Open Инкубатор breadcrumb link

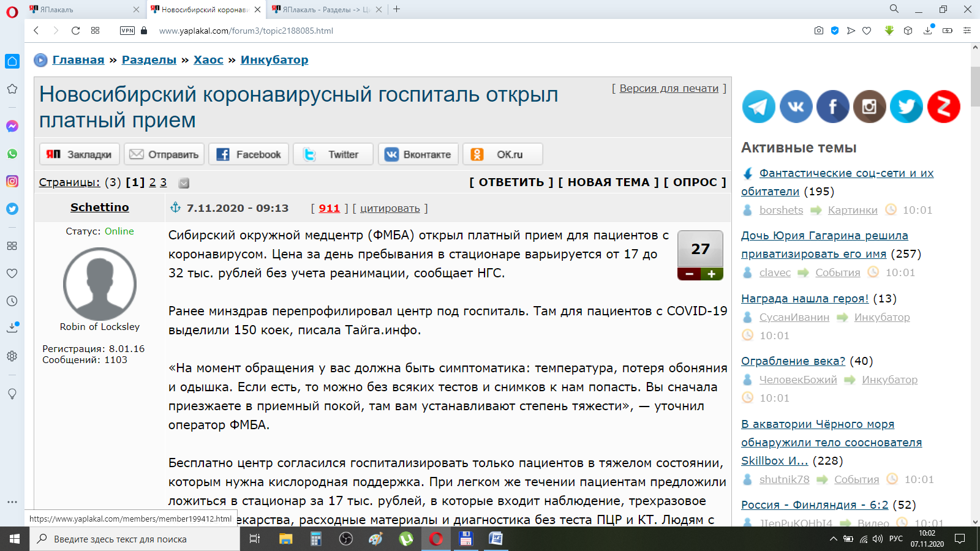[274, 60]
